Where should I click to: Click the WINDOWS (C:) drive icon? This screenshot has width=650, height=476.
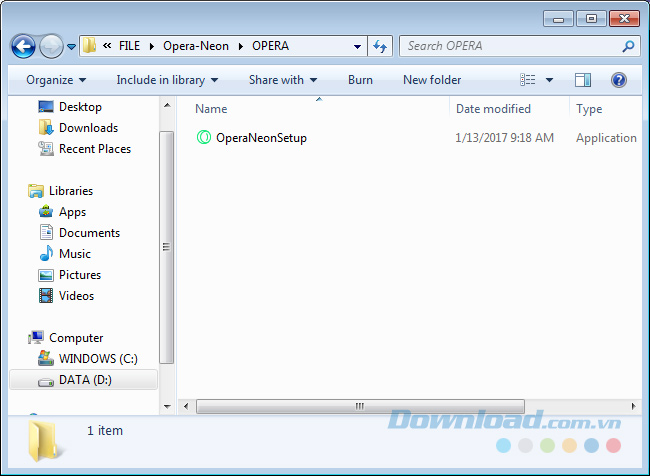coord(46,358)
